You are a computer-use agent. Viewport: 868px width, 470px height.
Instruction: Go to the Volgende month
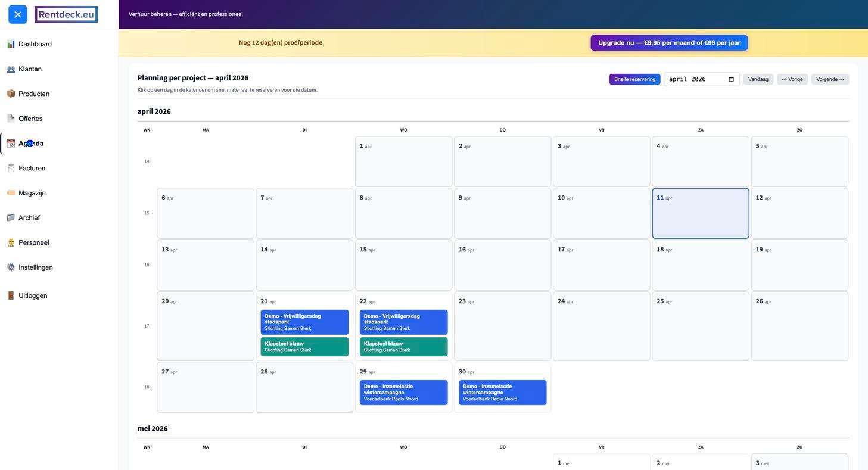tap(830, 79)
